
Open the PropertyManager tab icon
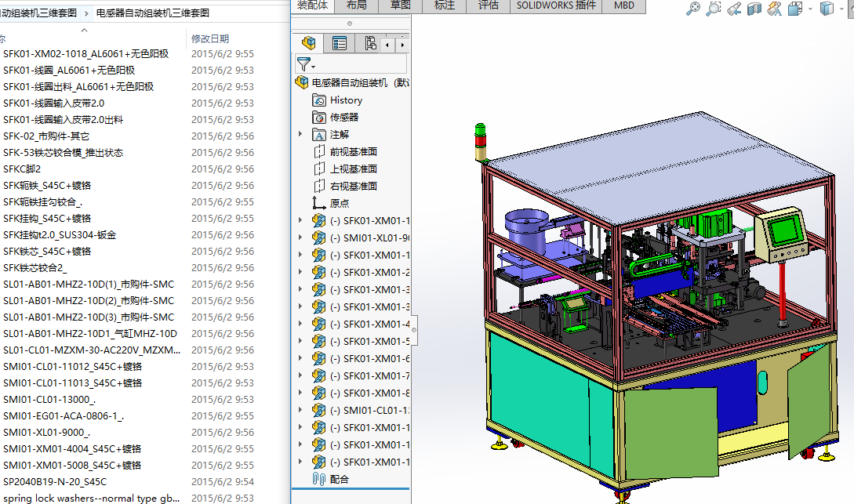(x=340, y=44)
